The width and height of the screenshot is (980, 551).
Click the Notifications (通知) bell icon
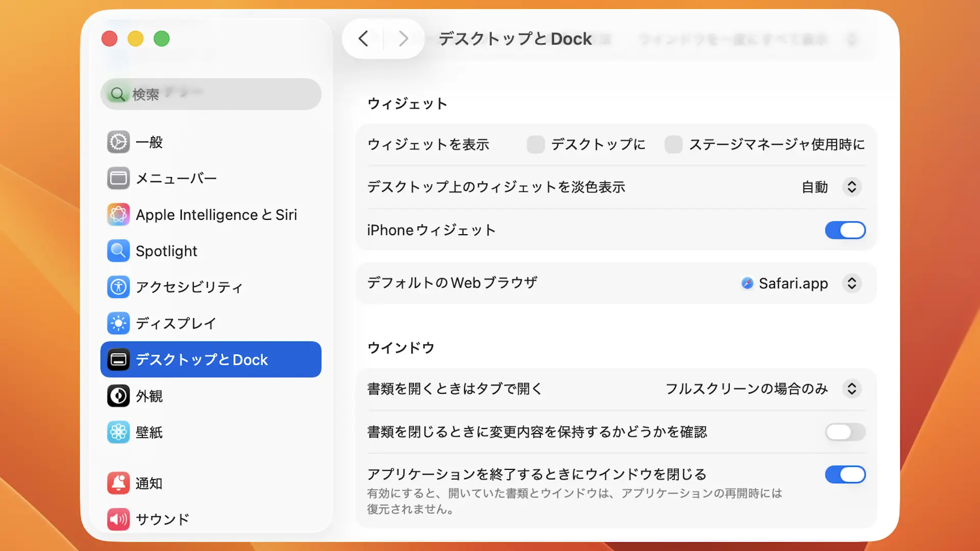(x=118, y=483)
